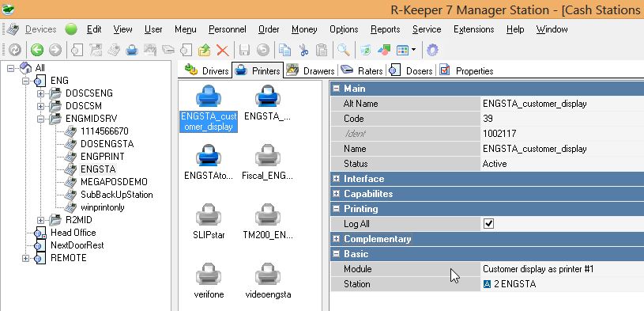Click the Module value field

[x=562, y=269]
